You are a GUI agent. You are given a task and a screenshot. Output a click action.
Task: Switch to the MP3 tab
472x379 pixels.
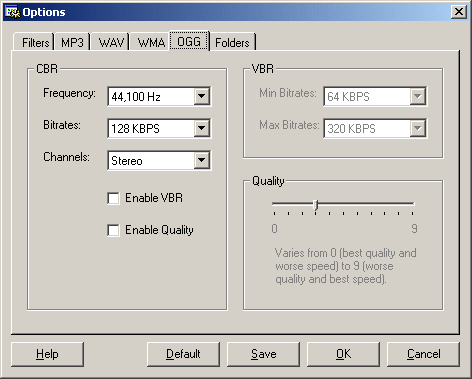point(72,43)
